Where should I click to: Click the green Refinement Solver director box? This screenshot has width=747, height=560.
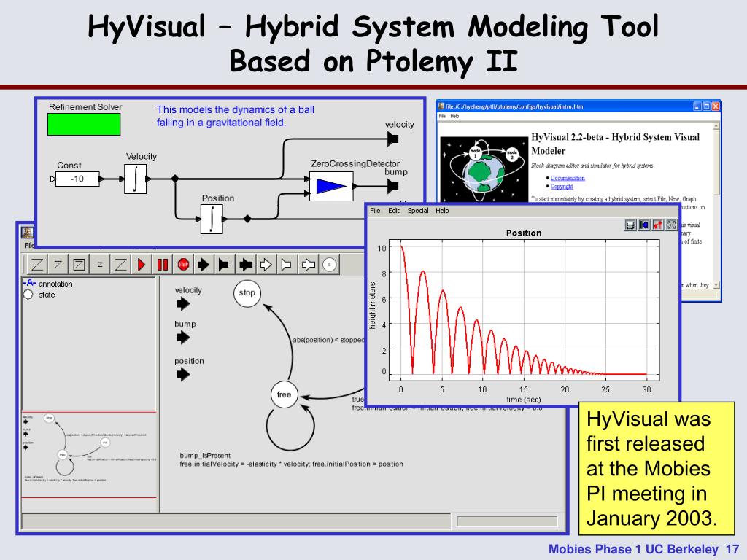click(x=84, y=124)
